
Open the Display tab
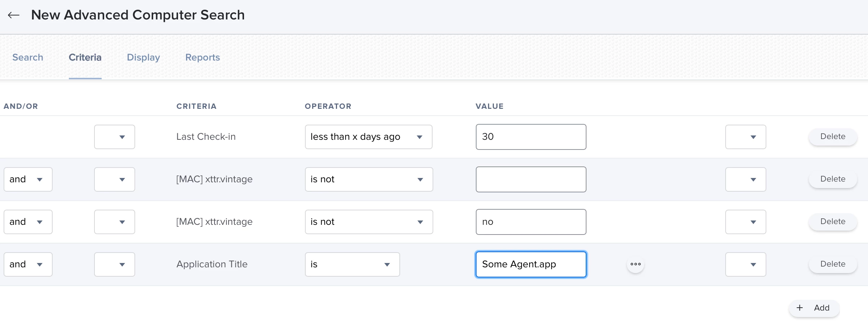pos(143,57)
